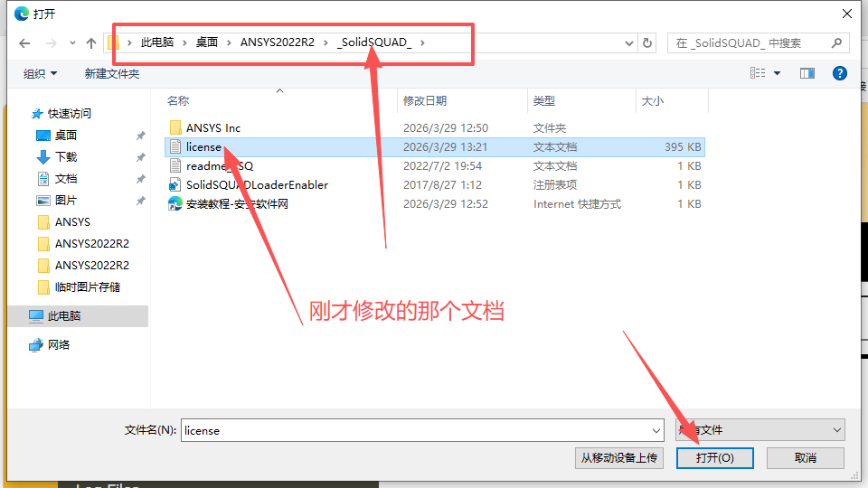Image resolution: width=868 pixels, height=488 pixels.
Task: Open 下载 in quick access
Action: pyautogui.click(x=66, y=156)
